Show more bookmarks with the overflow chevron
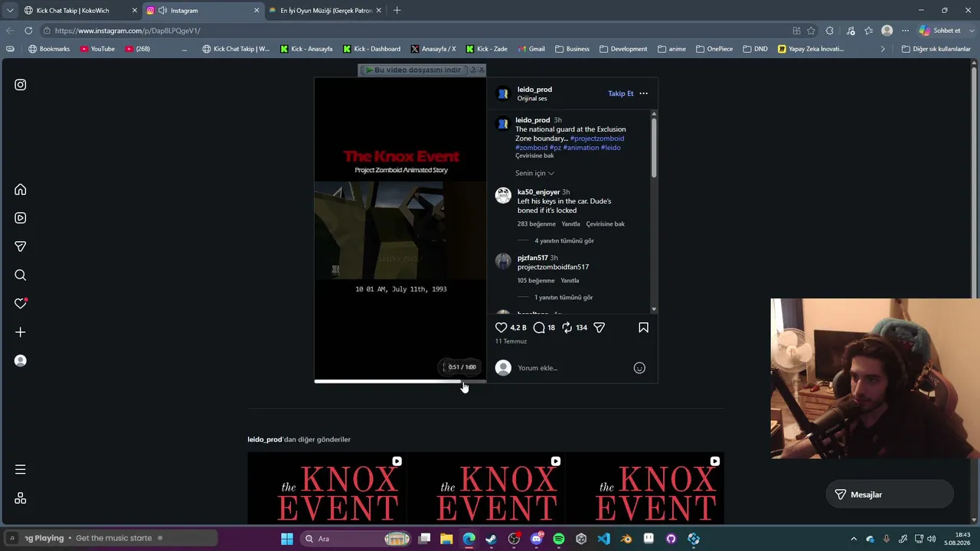Viewport: 980px width, 551px height. click(883, 49)
